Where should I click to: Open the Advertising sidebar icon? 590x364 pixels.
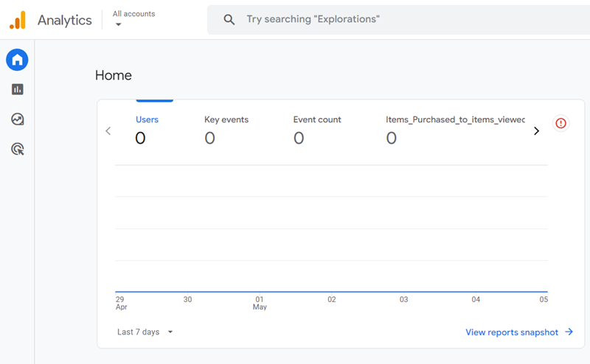click(17, 150)
